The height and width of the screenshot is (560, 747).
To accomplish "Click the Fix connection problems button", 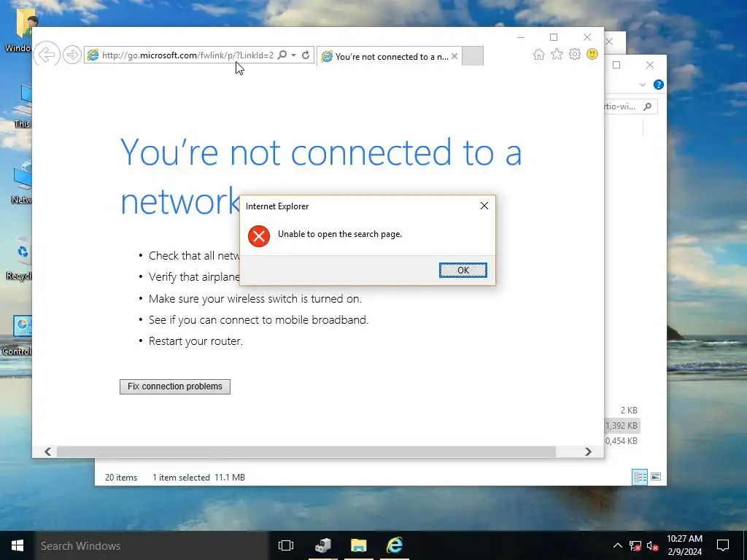I will point(175,386).
